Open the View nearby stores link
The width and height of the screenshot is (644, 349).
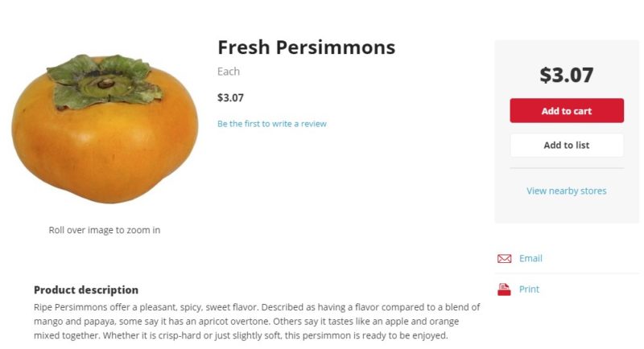pos(567,191)
